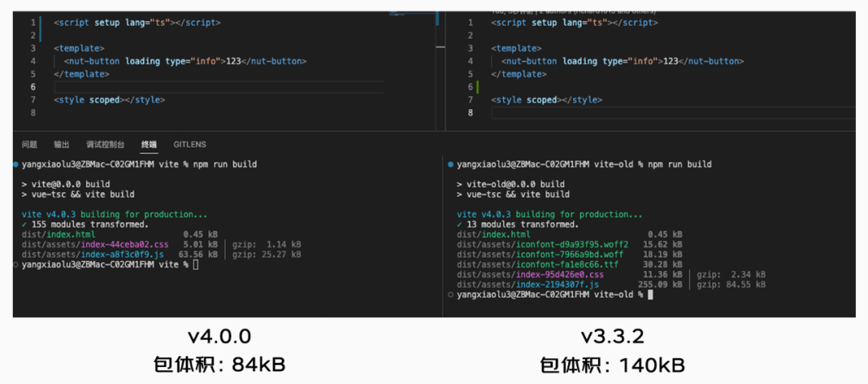
Task: Click the 包体积：84kB caption
Action: 219,366
